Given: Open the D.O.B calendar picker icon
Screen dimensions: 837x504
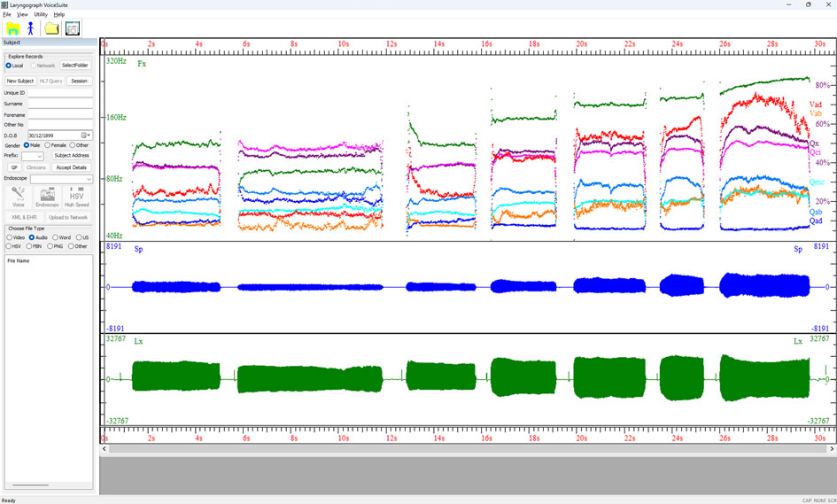Looking at the screenshot, I should 85,136.
